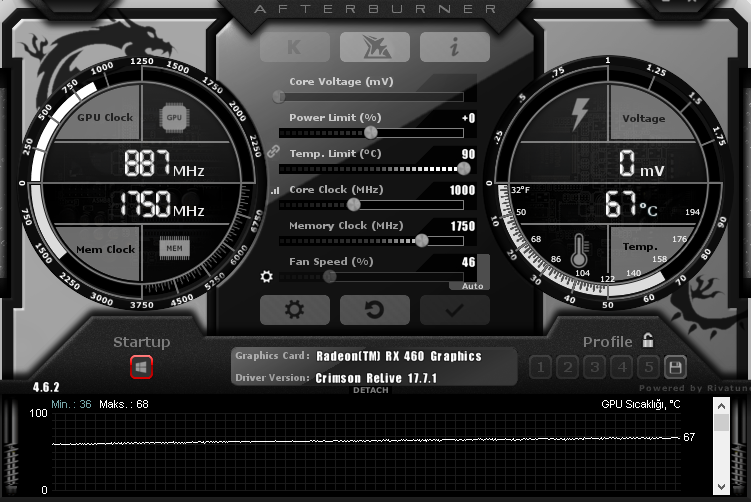Click the 0 mV voltage readout
751x502 pixels.
[x=641, y=164]
